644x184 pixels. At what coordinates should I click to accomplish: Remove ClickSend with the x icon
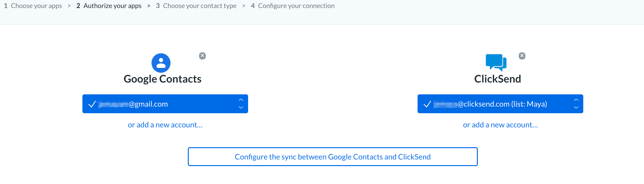pyautogui.click(x=522, y=56)
